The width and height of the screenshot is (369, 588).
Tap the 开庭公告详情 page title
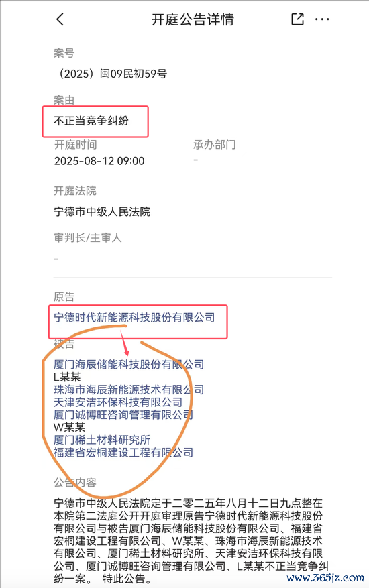click(x=193, y=19)
